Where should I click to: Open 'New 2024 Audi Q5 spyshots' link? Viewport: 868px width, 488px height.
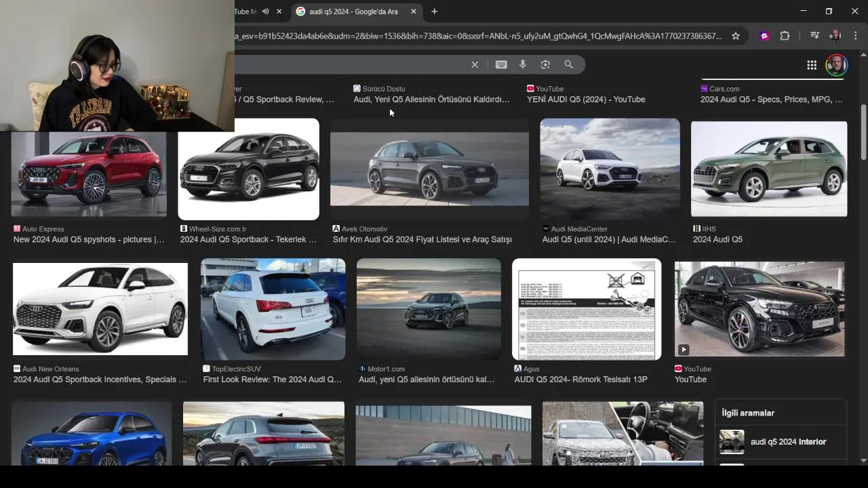click(89, 239)
